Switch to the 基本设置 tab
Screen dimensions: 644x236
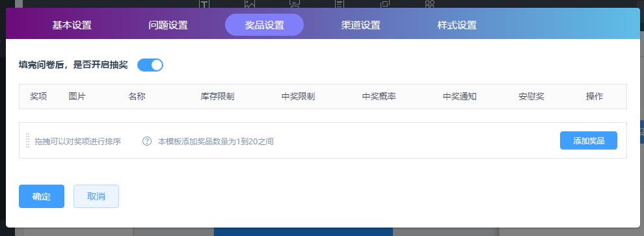click(x=72, y=25)
